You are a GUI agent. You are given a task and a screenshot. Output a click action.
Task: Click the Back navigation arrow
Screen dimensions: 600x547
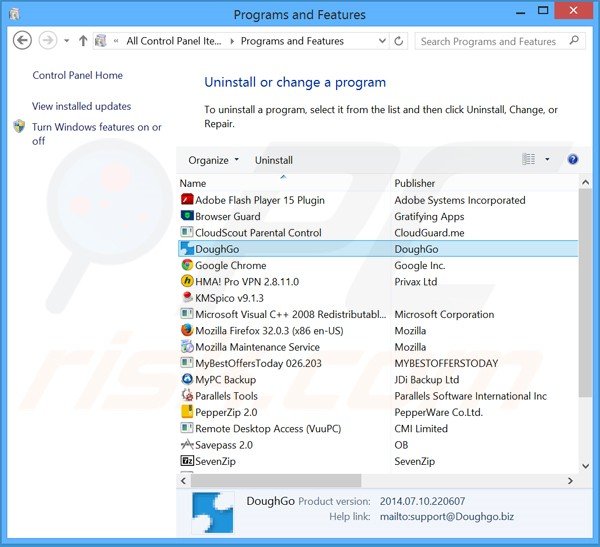click(22, 40)
